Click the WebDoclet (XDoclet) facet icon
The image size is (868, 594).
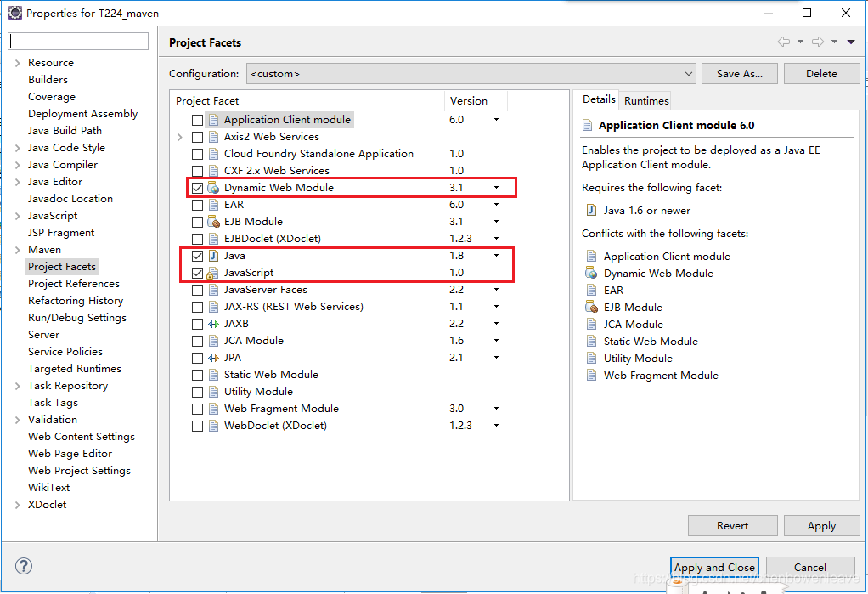[213, 426]
